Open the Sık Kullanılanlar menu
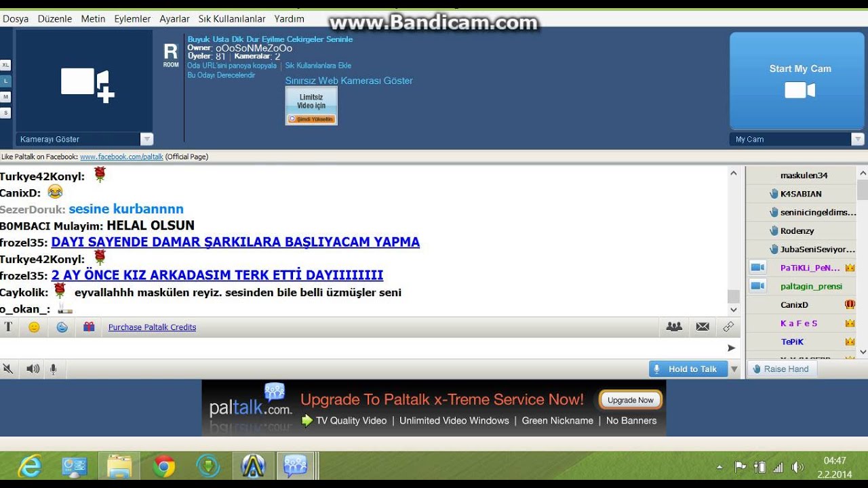Viewport: 868px width, 488px height. 232,19
